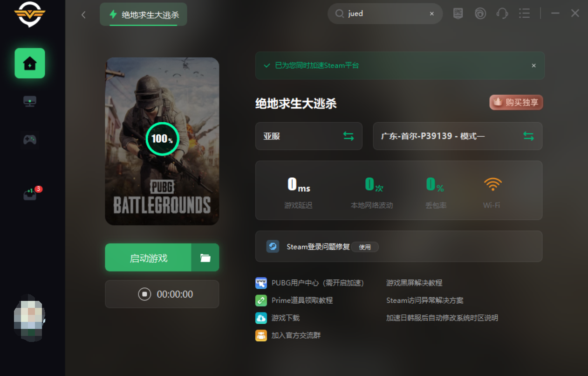Click the orange Wi-Fi icon
This screenshot has width=588, height=376.
[x=492, y=185]
